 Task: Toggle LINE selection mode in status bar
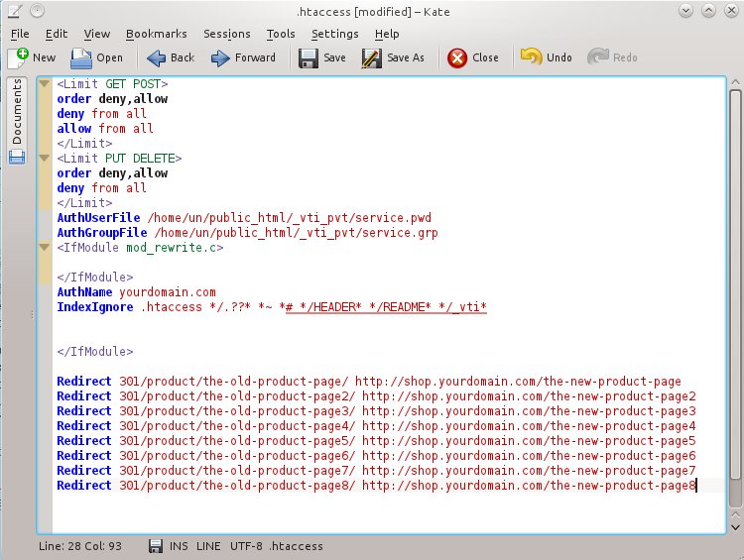click(208, 546)
